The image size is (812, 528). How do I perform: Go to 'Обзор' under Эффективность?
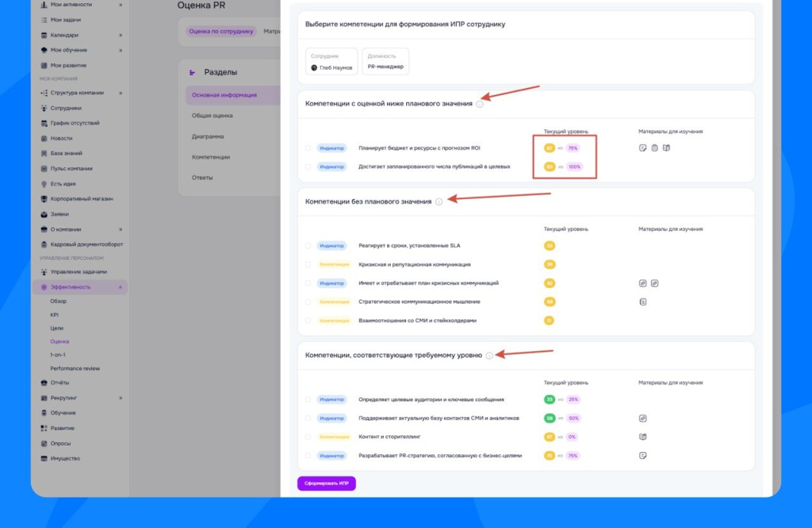[59, 301]
